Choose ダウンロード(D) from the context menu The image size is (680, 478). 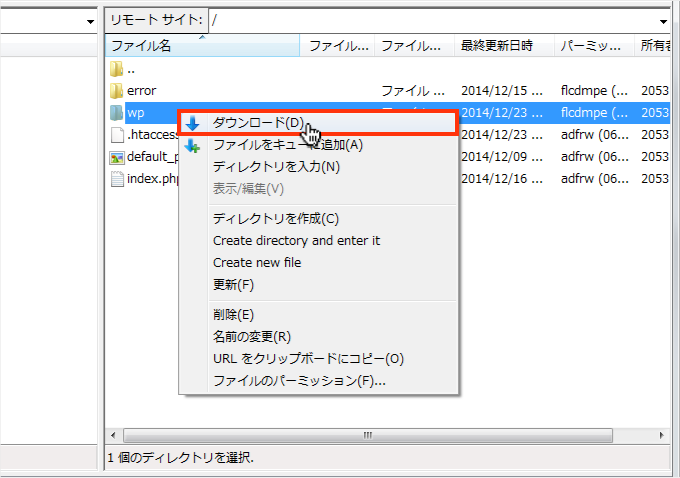318,123
